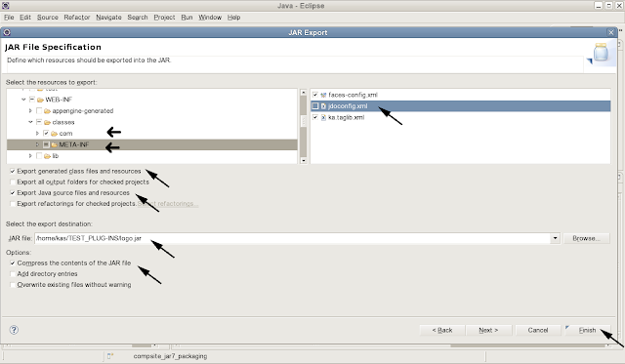This screenshot has height=364, width=625.
Task: Toggle the WEB-INF folder checkbox
Action: 32,100
